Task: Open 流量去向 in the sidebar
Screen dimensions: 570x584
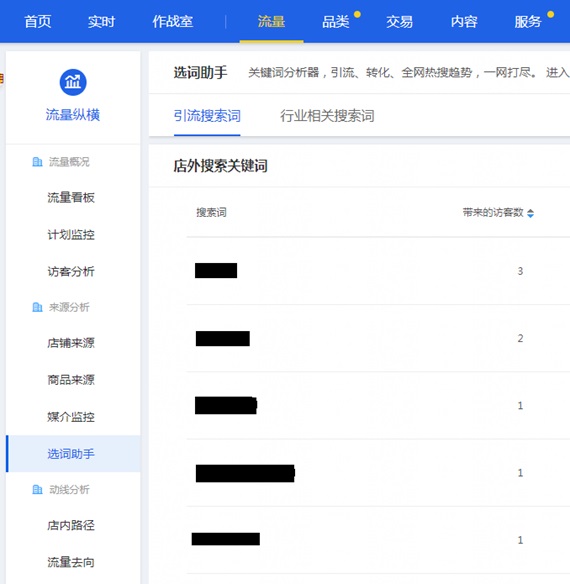Action: point(71,562)
